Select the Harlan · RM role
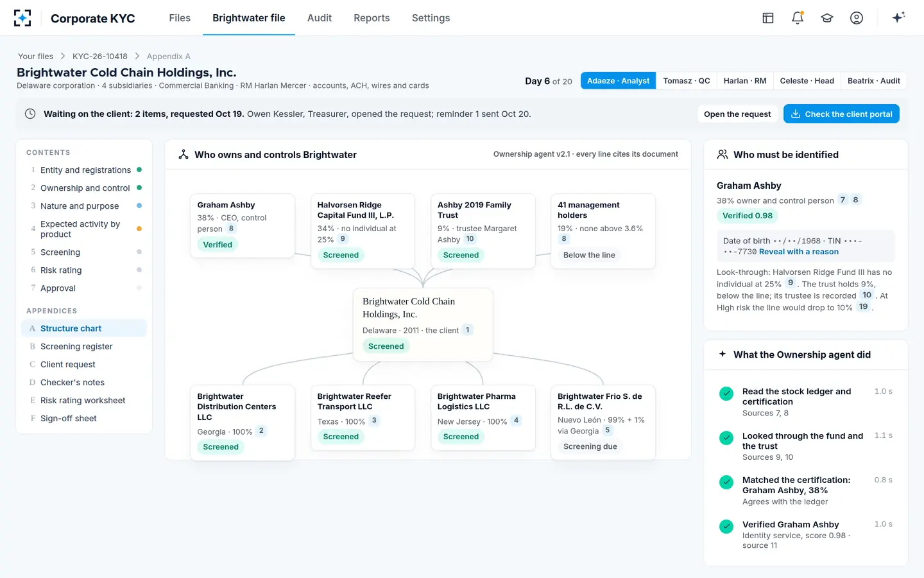The height and width of the screenshot is (578, 924). [x=745, y=80]
